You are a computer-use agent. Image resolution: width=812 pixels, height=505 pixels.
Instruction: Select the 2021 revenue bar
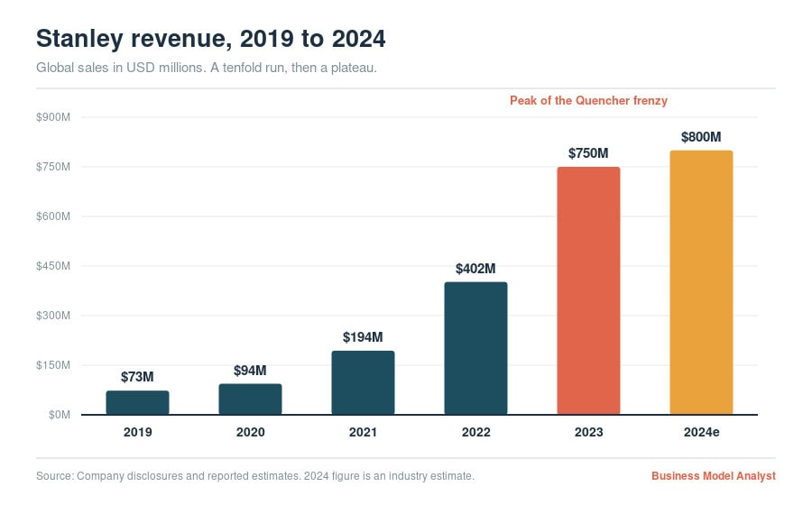point(363,382)
